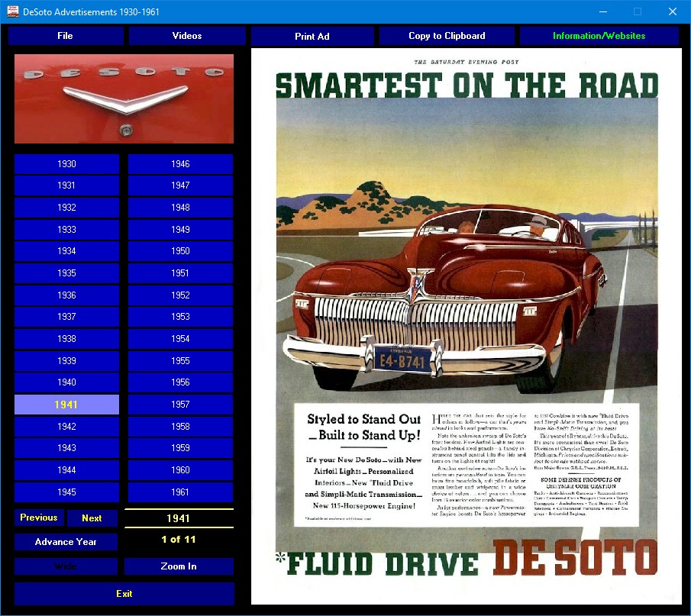Select the 1935 year button
The height and width of the screenshot is (616, 691).
click(x=66, y=273)
